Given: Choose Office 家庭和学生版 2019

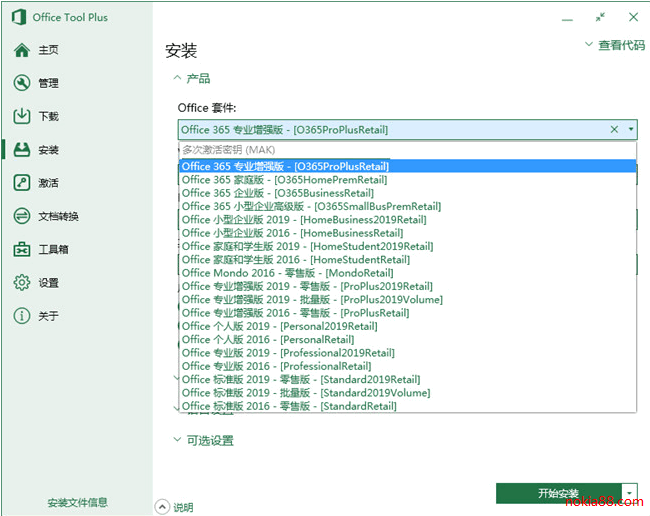Looking at the screenshot, I should (408, 246).
